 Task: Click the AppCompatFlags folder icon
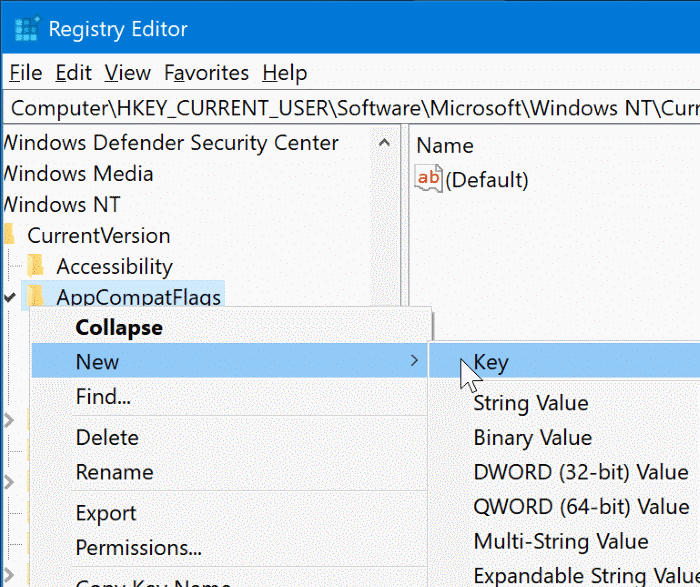[35, 296]
